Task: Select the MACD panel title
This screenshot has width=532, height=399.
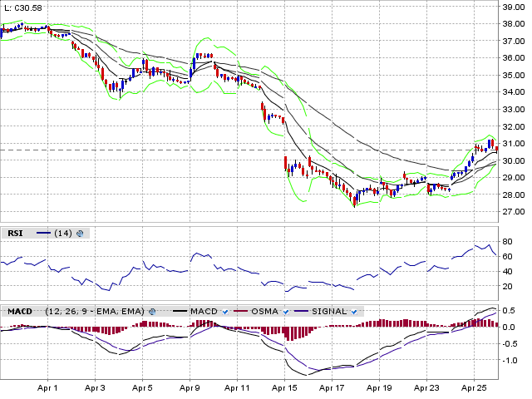Action: tap(20, 311)
